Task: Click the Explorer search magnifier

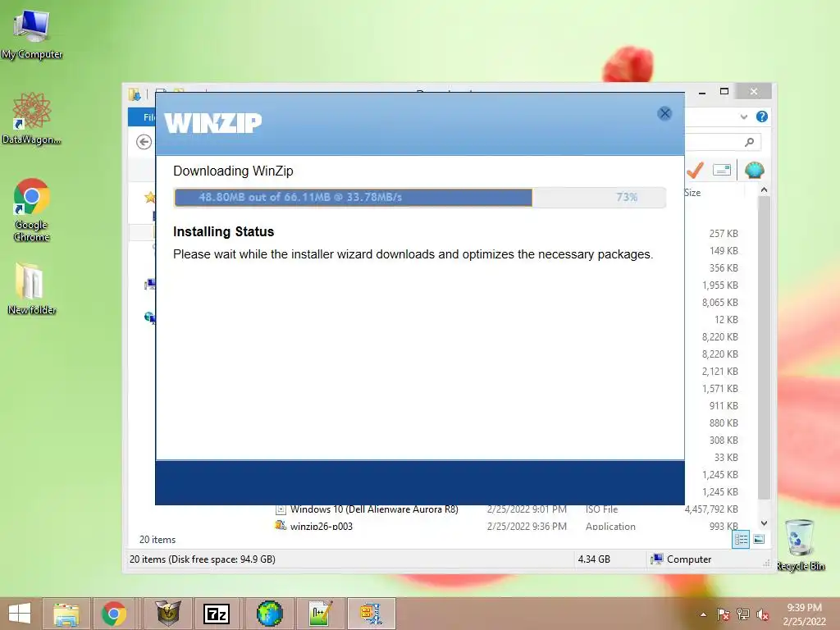Action: 749,142
